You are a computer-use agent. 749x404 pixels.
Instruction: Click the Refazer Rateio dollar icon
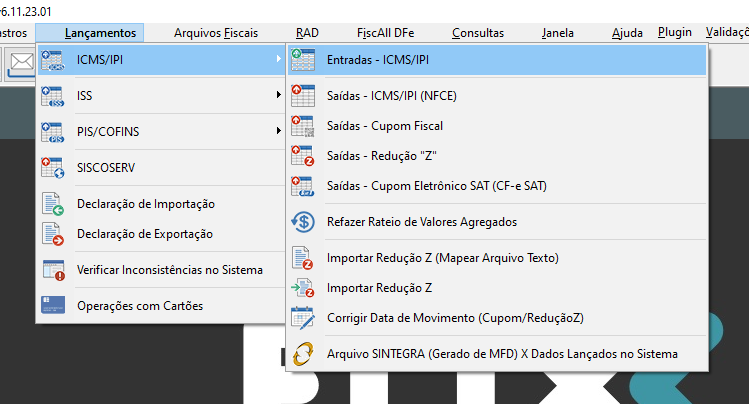pos(303,222)
